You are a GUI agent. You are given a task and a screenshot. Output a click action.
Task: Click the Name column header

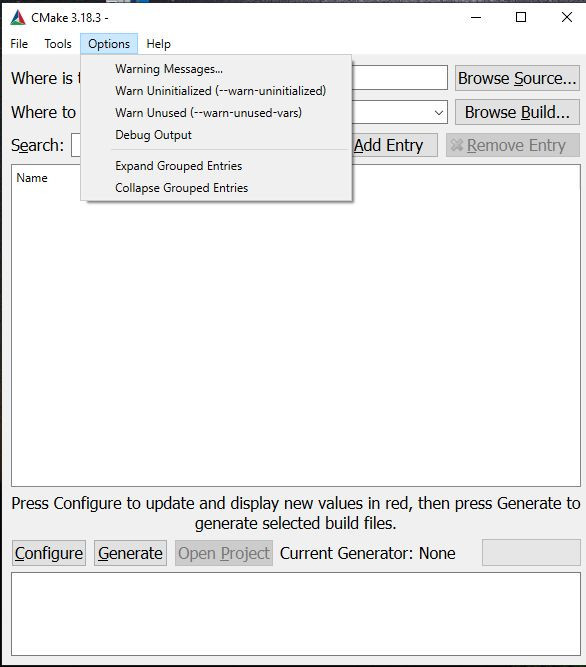click(x=32, y=178)
